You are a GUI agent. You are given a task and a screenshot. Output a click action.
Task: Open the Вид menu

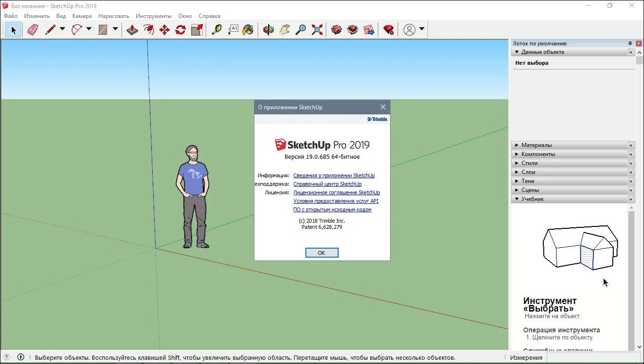point(61,16)
